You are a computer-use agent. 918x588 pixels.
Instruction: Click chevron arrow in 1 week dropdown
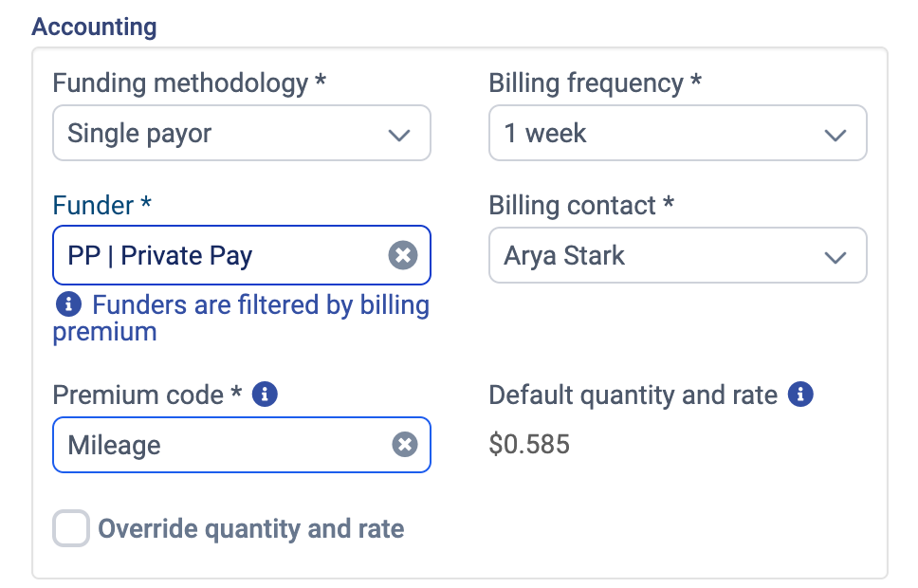(835, 135)
